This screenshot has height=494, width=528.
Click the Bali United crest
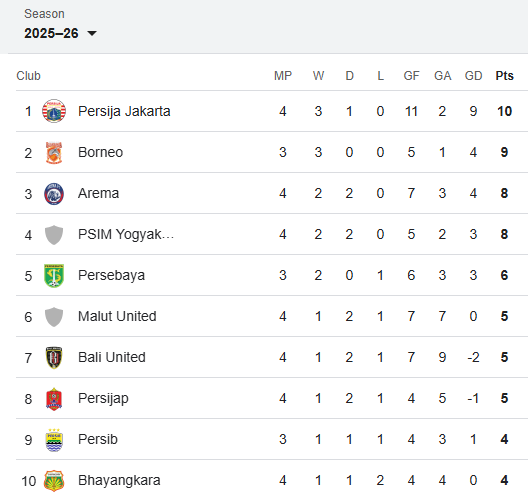tap(54, 358)
